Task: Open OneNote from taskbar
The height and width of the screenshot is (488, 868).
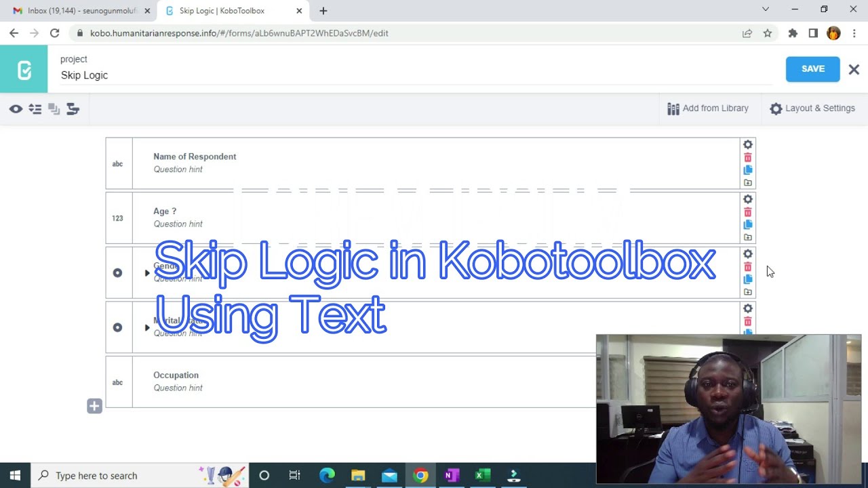Action: [452, 476]
